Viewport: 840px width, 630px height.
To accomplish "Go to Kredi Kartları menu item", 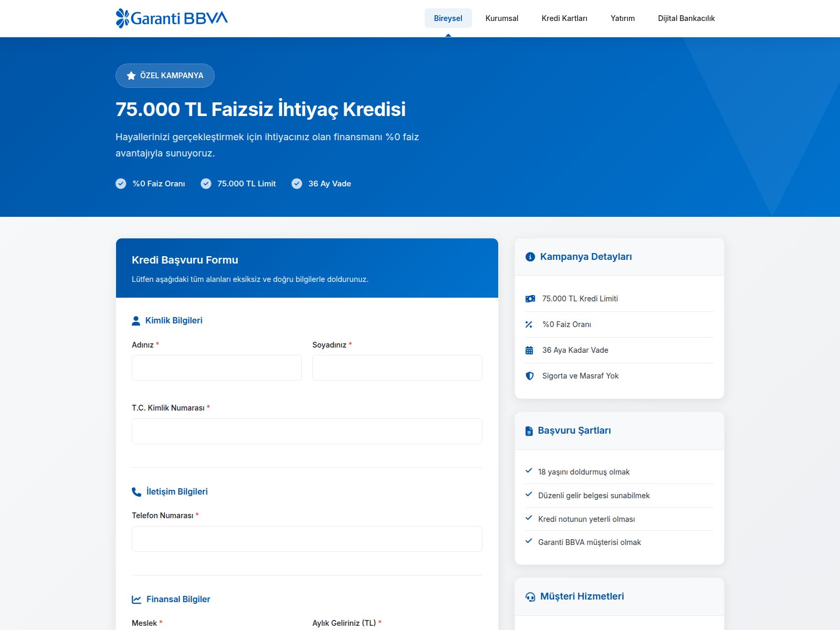I will [x=564, y=18].
